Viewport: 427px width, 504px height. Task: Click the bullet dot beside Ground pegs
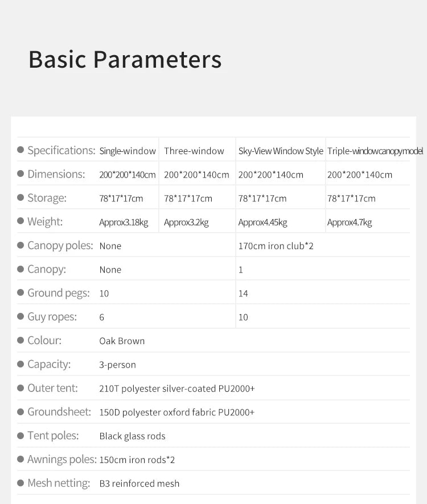[20, 292]
